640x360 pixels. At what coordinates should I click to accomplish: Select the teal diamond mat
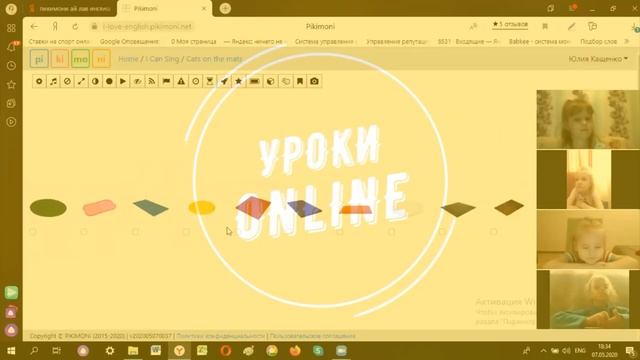pos(151,207)
